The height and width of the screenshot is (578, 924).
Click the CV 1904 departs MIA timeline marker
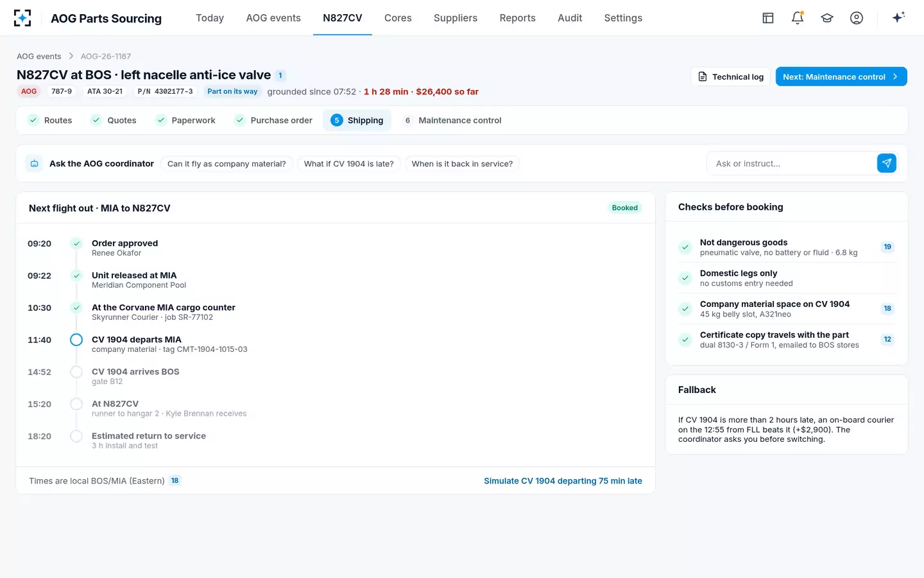coord(76,340)
